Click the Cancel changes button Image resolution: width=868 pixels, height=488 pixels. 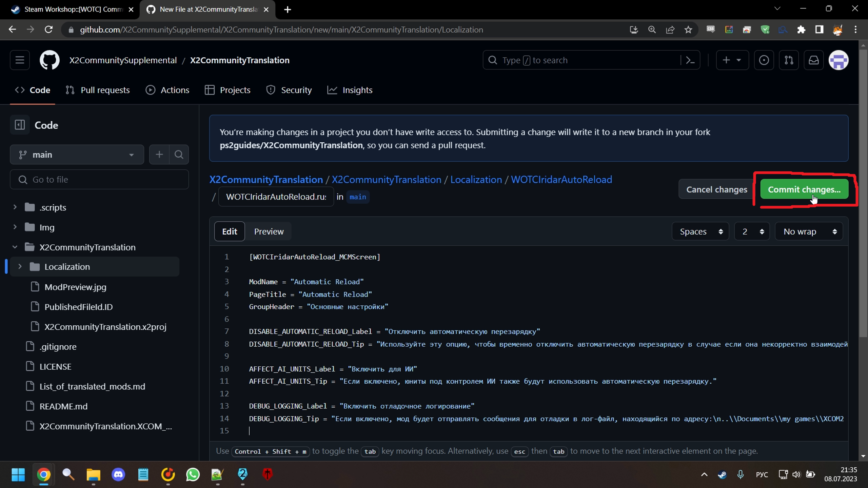[x=716, y=189]
